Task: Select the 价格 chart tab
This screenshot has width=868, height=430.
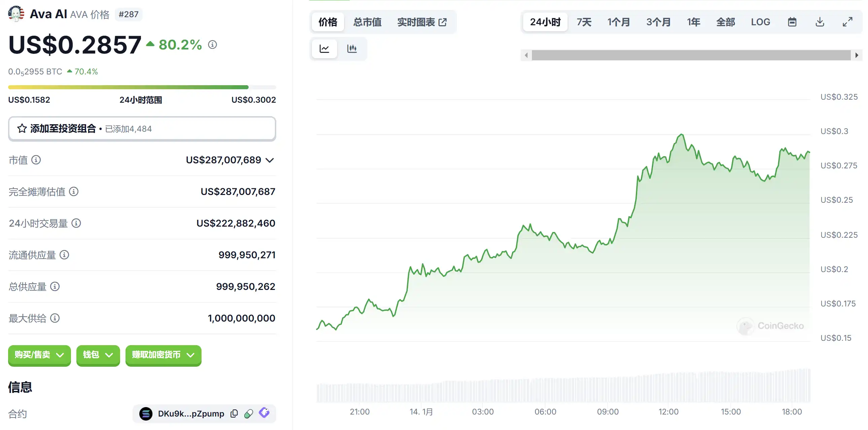Action: pos(328,22)
